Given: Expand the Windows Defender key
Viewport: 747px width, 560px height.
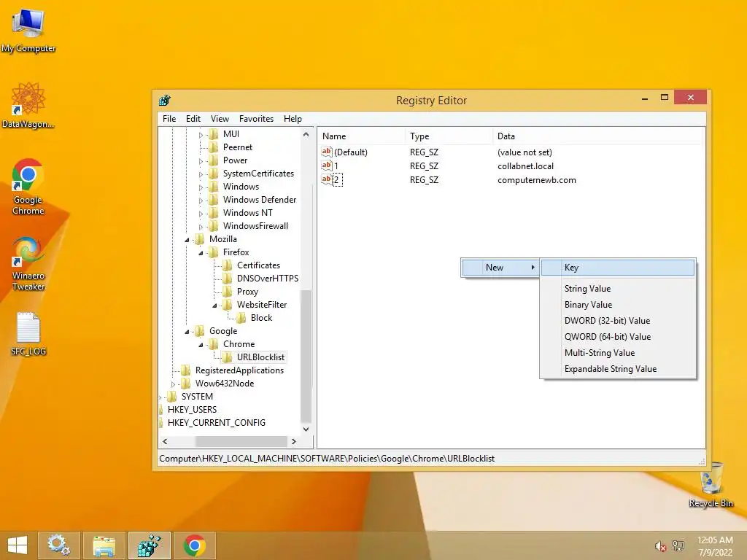Looking at the screenshot, I should pyautogui.click(x=201, y=201).
